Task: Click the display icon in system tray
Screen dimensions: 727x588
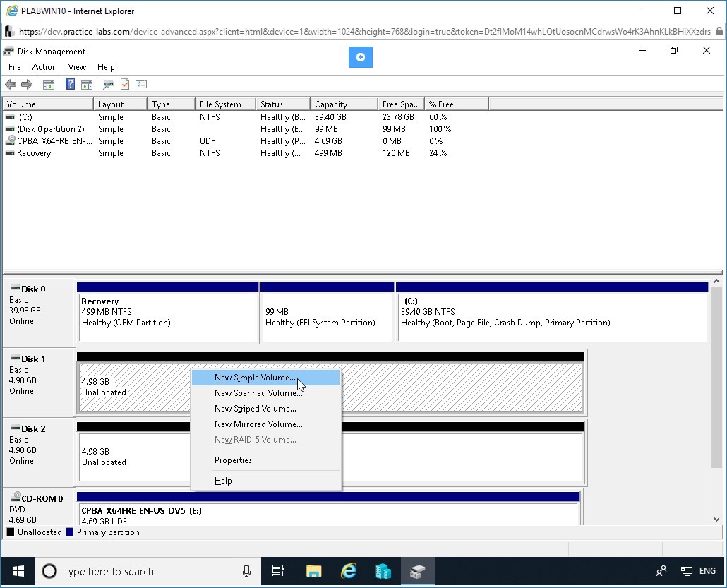Action: (686, 571)
